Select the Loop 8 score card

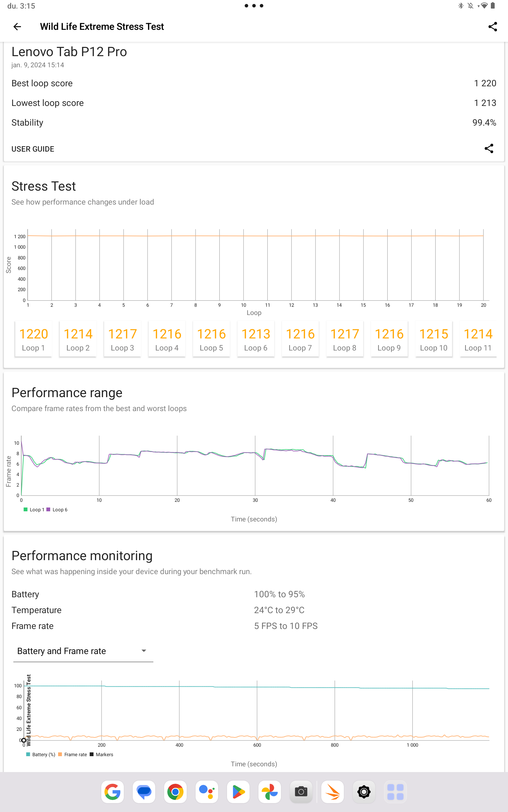point(345,339)
